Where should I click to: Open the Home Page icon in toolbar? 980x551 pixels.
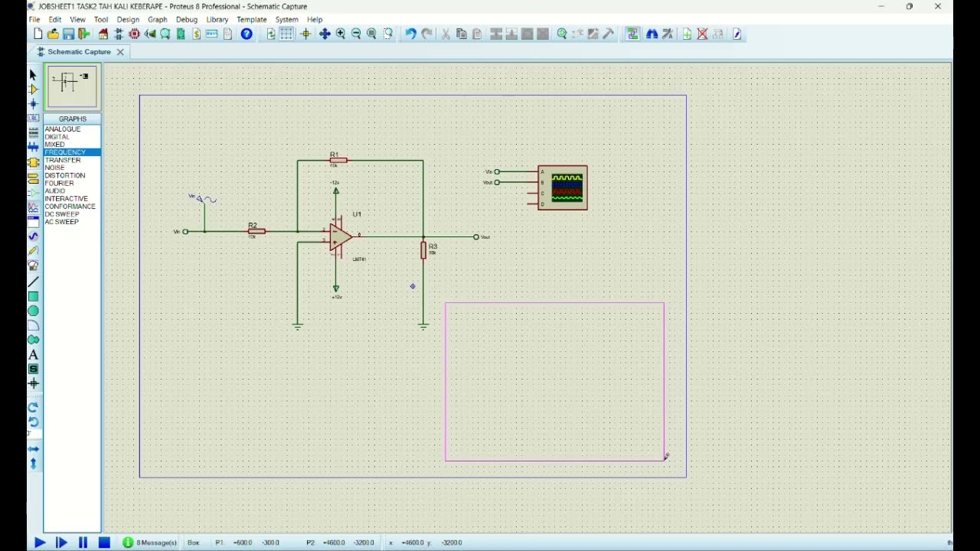pos(103,34)
